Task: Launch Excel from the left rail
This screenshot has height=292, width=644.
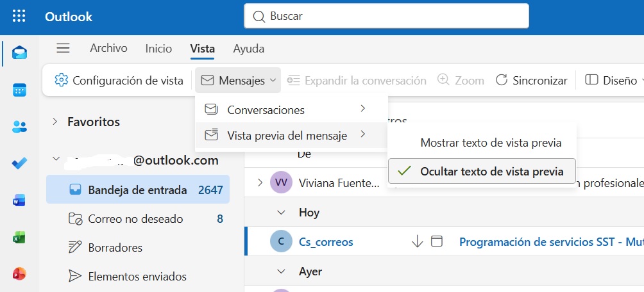Action: click(19, 238)
